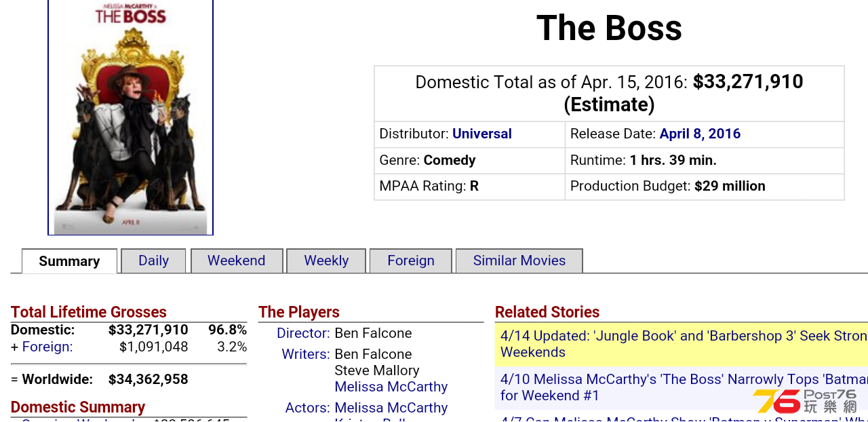This screenshot has height=422, width=868.
Task: Click director name Ben Falcone
Action: (373, 333)
